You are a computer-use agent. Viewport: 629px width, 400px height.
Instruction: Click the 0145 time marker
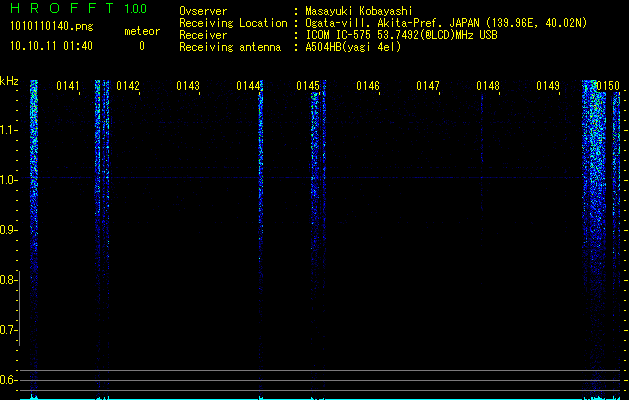coord(308,86)
